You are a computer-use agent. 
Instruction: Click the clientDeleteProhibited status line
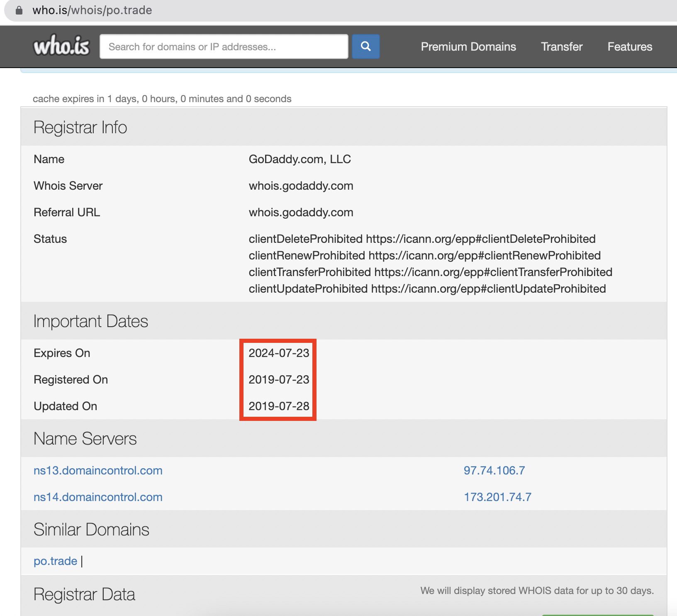422,239
